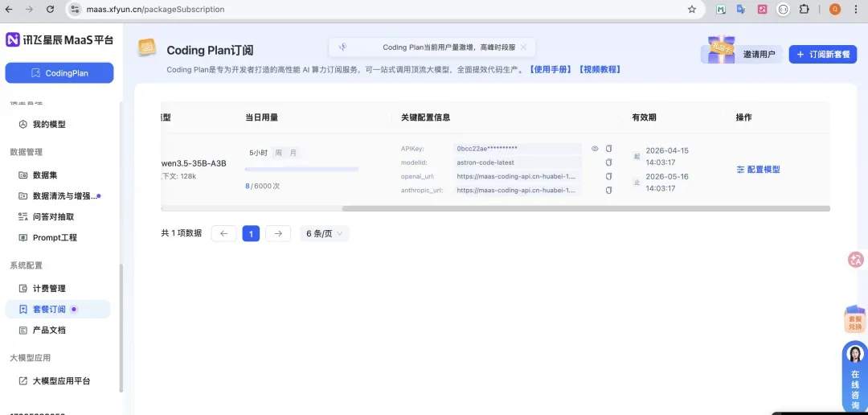The image size is (868, 415).
Task: Copy the anthropic_url value
Action: tap(608, 190)
